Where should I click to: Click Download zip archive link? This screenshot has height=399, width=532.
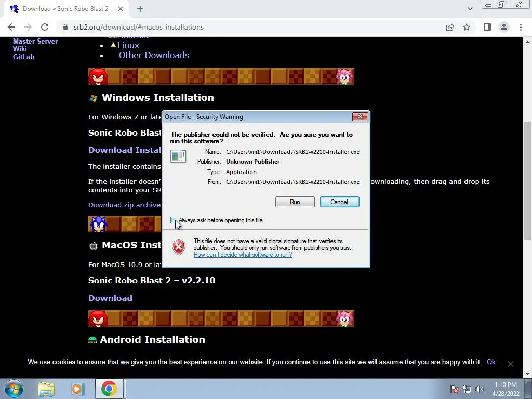point(124,205)
